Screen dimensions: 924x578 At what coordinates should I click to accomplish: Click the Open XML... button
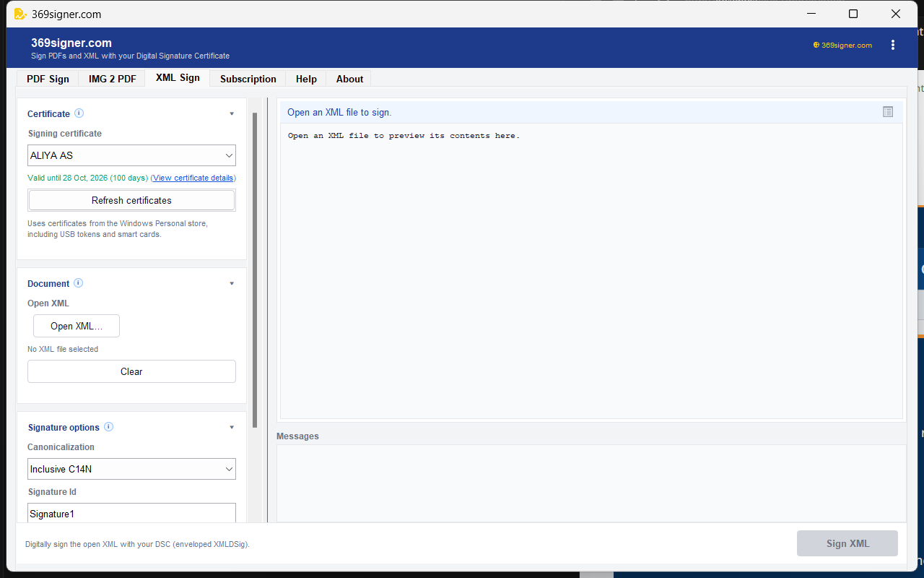(x=77, y=326)
